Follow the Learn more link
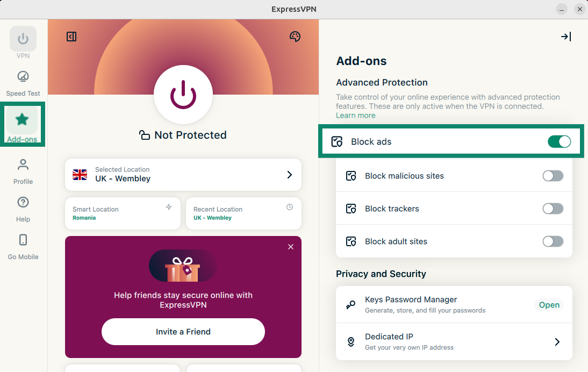588x372 pixels. point(356,116)
